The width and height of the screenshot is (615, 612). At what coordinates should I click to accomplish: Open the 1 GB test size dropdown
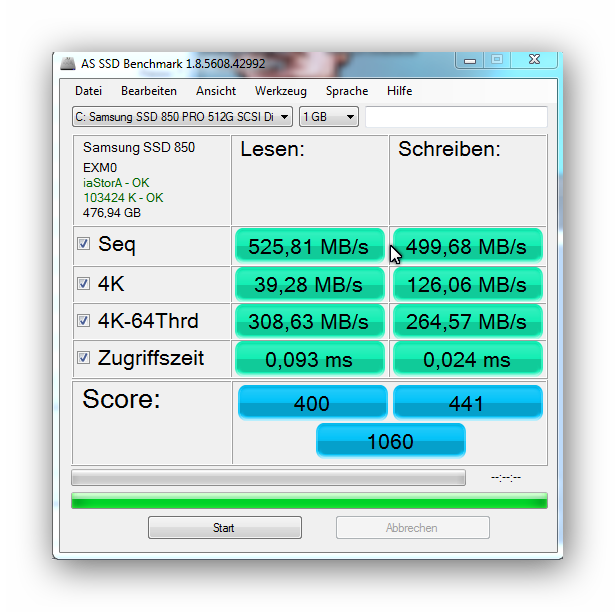329,117
